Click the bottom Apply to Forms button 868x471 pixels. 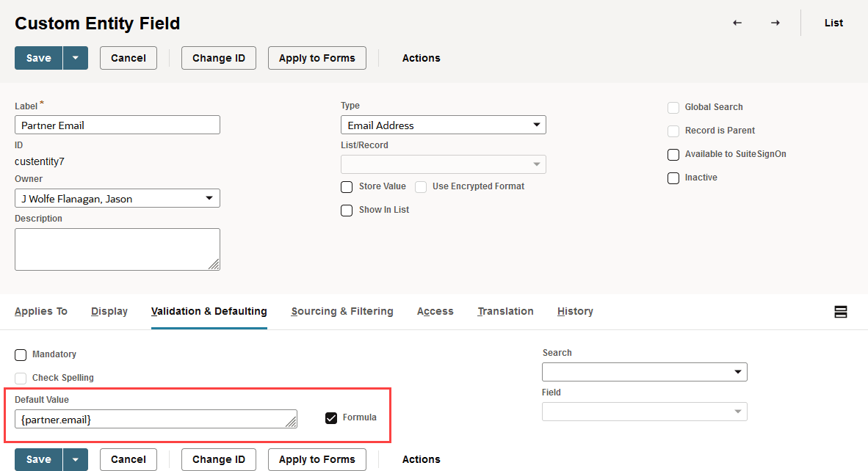[x=317, y=459]
